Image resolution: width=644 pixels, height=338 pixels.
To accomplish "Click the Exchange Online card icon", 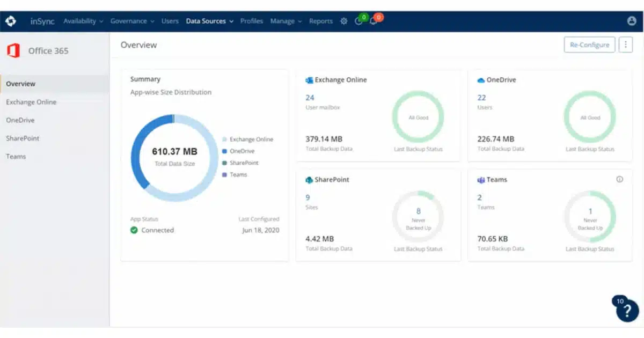I will coord(309,80).
